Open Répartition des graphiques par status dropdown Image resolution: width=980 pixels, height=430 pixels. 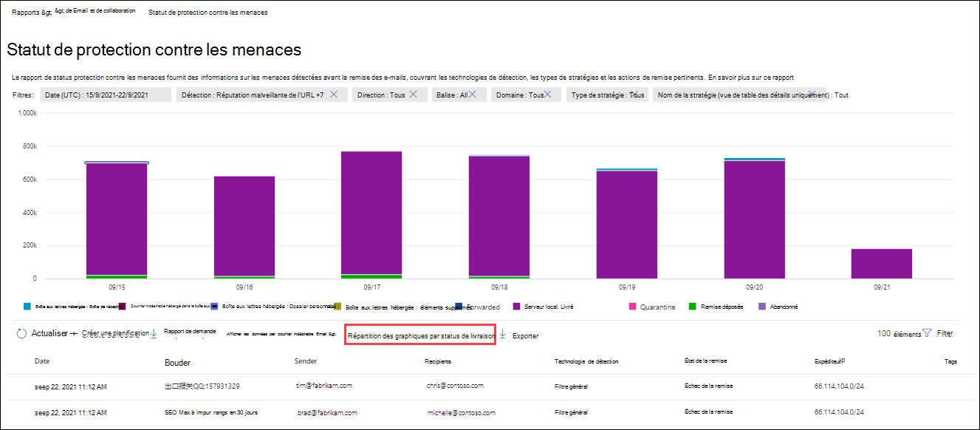pos(420,335)
